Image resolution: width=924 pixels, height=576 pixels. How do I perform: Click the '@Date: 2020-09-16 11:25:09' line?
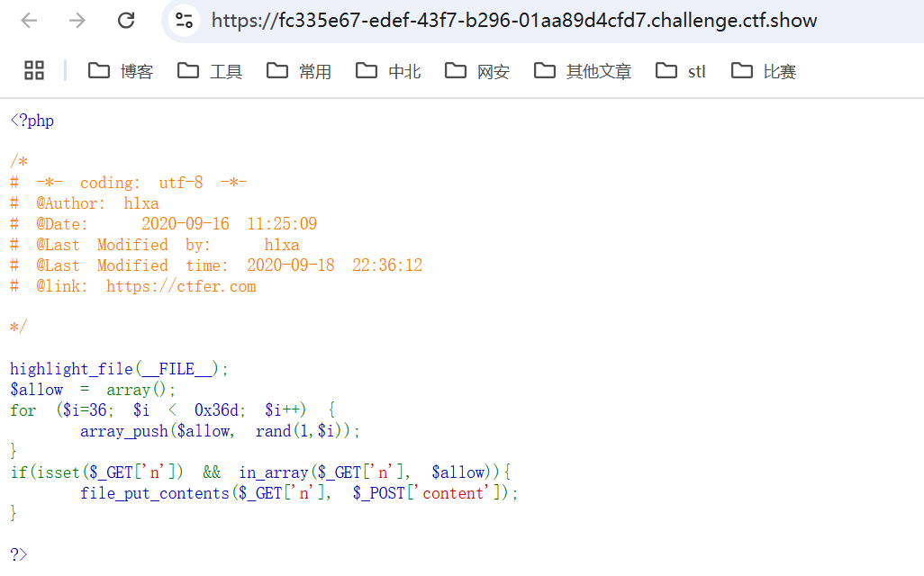pyautogui.click(x=163, y=224)
